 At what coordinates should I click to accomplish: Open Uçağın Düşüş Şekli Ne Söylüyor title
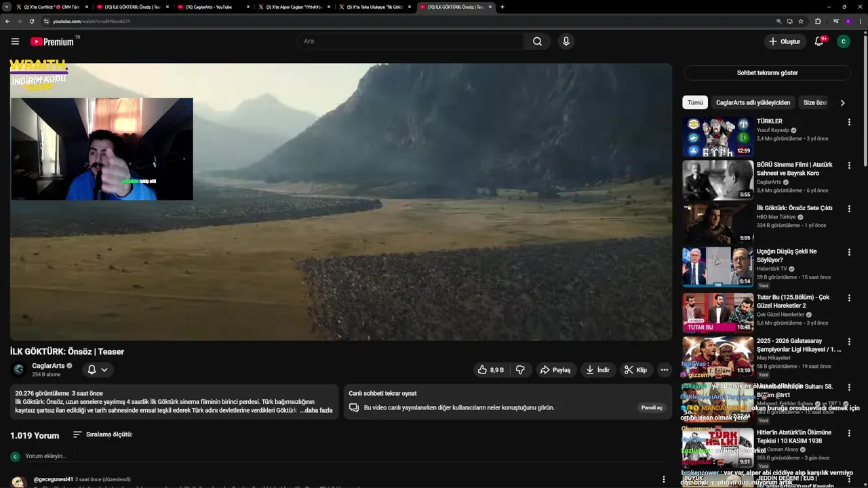click(787, 256)
